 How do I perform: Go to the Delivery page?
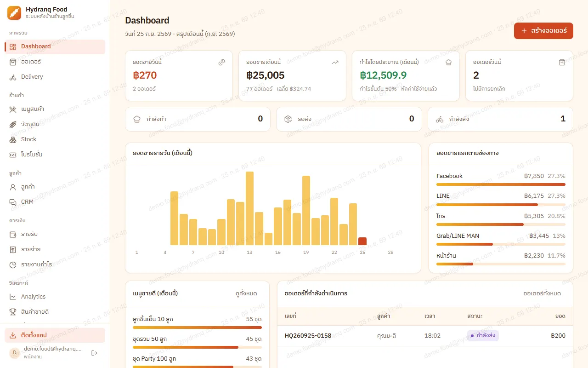click(x=55, y=77)
